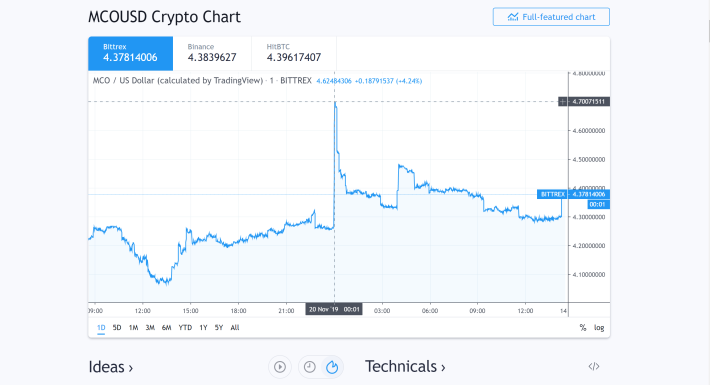Choose the 1M time range
Viewport: 710px width, 385px height.
point(134,327)
